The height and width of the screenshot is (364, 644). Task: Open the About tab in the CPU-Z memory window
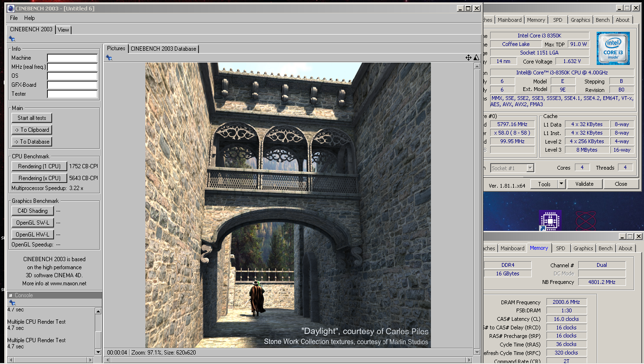[x=625, y=248]
